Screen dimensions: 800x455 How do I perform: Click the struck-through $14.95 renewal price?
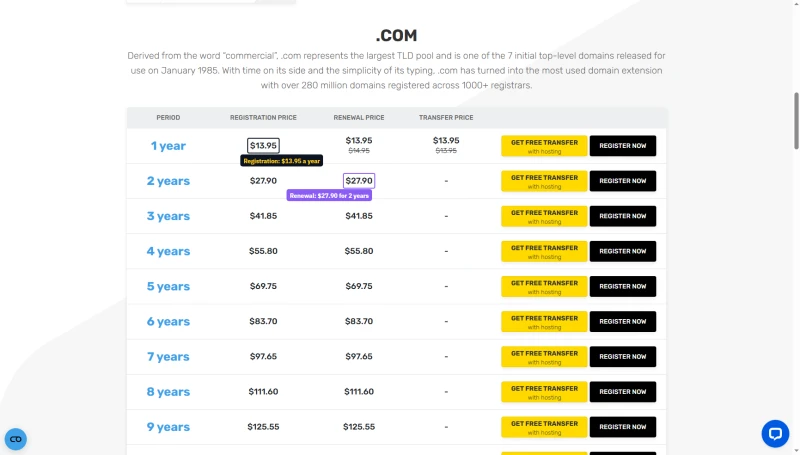[x=359, y=150]
